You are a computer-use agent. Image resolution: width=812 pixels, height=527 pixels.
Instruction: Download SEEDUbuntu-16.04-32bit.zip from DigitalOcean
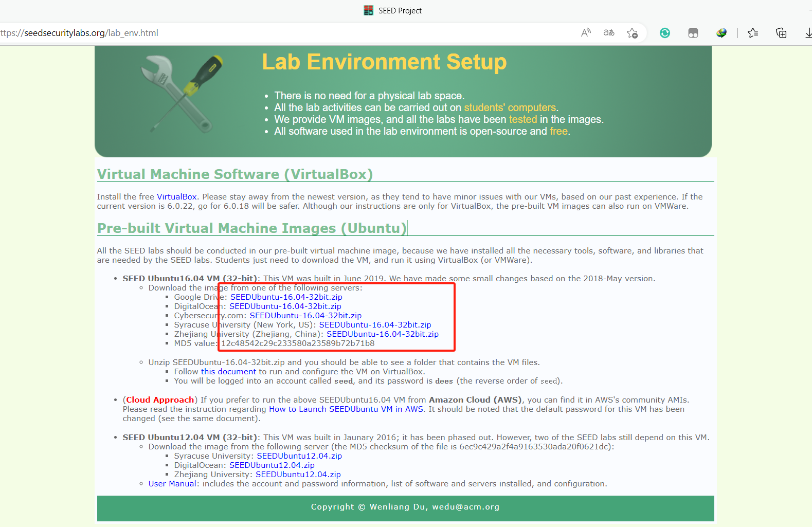(285, 306)
